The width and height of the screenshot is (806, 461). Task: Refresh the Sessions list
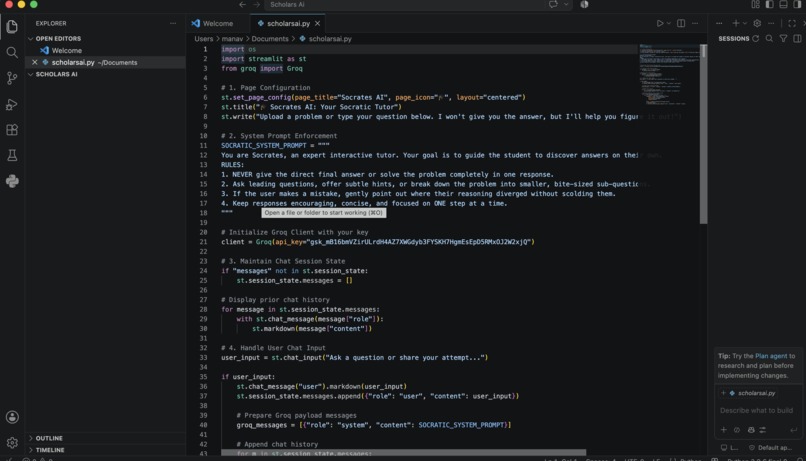coord(755,39)
